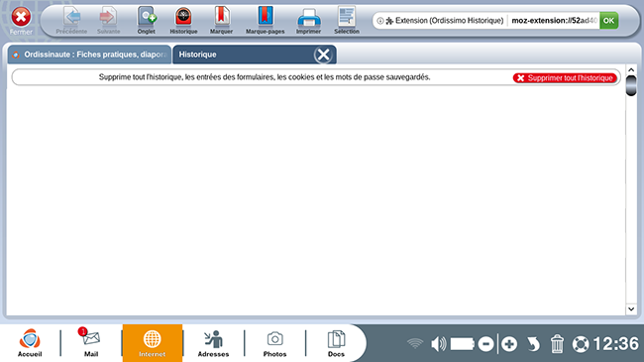Open the Marque-pages bookmarks icon
Image resolution: width=644 pixels, height=362 pixels.
click(266, 20)
